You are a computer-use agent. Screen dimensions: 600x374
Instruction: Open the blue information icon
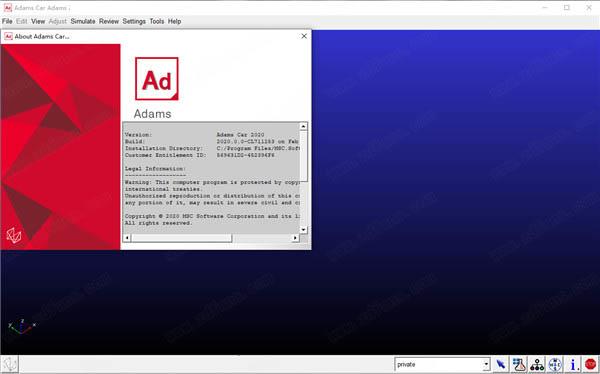pos(573,364)
